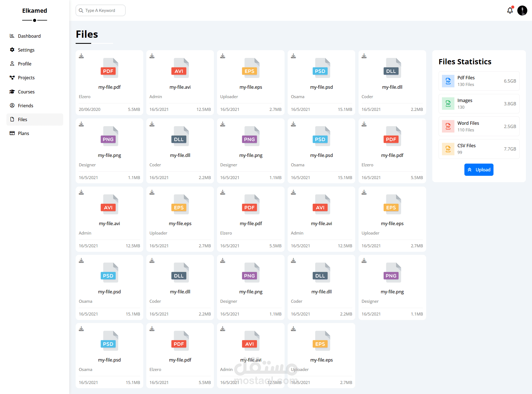
Task: Click the DLL file icon in top row
Action: click(x=392, y=68)
